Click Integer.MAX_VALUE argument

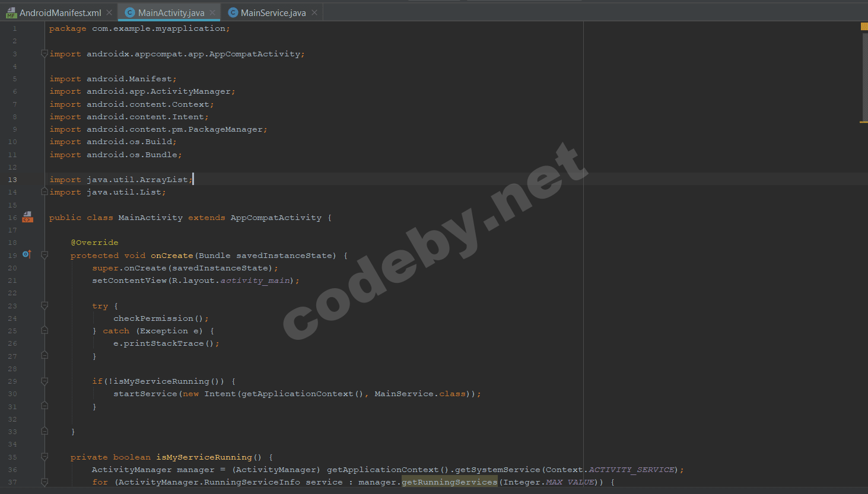tap(549, 482)
